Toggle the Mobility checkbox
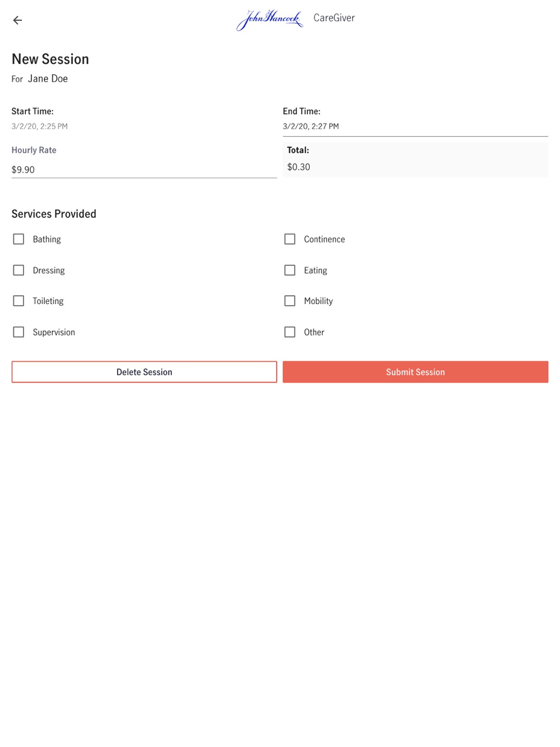 pyautogui.click(x=290, y=301)
